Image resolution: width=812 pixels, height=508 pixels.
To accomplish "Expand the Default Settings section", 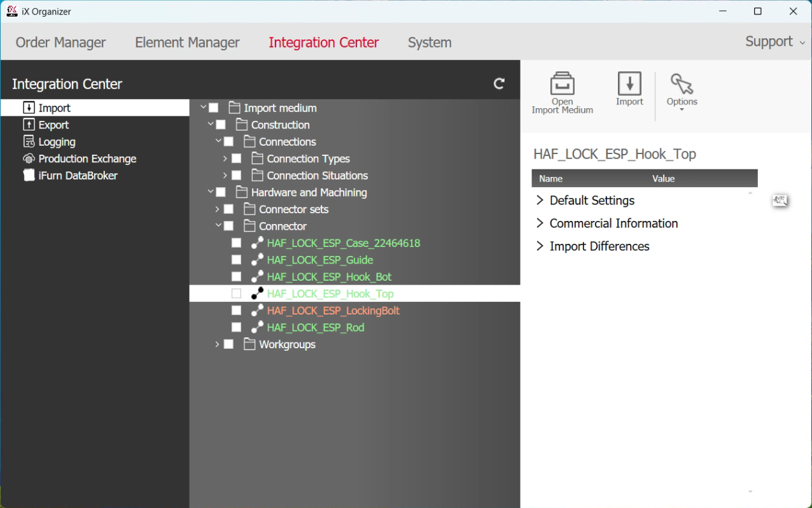I will (x=540, y=201).
